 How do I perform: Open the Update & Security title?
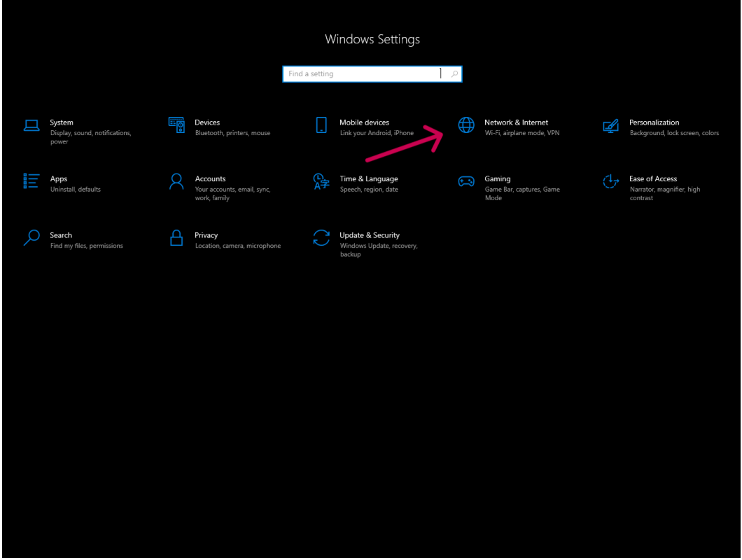[x=370, y=235]
